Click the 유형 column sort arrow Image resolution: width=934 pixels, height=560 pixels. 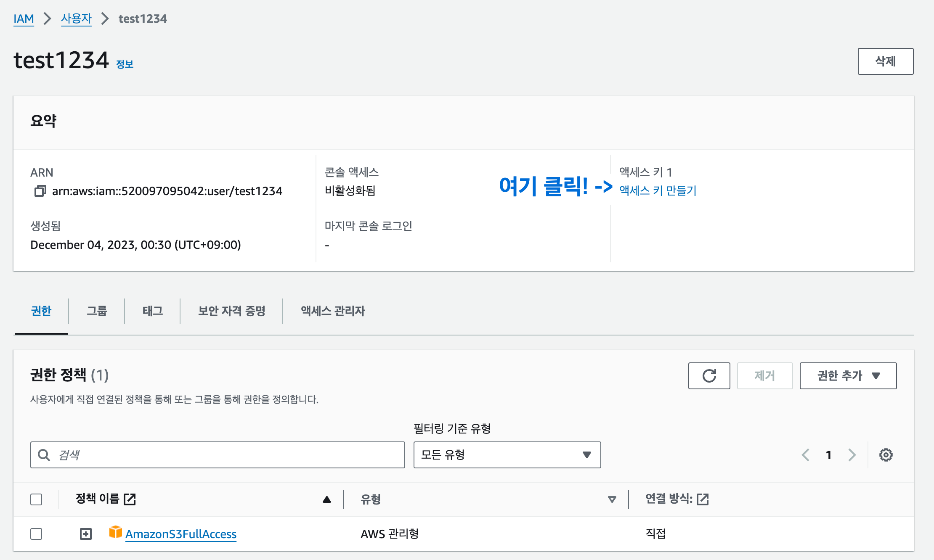(612, 499)
